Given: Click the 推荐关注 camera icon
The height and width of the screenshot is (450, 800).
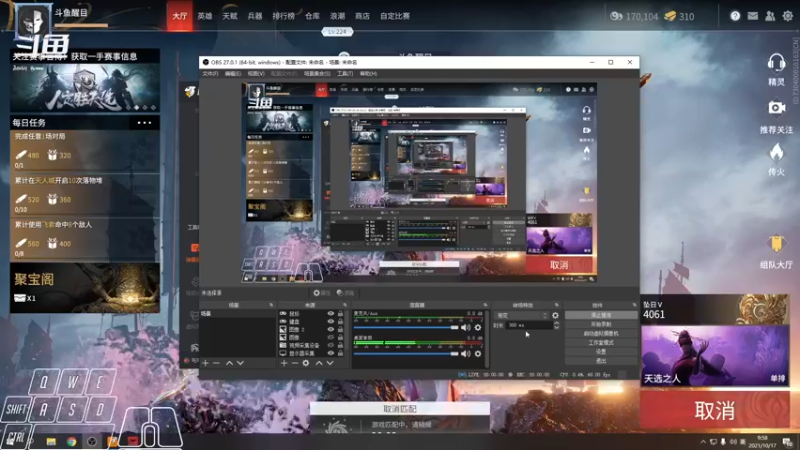Looking at the screenshot, I should click(776, 108).
